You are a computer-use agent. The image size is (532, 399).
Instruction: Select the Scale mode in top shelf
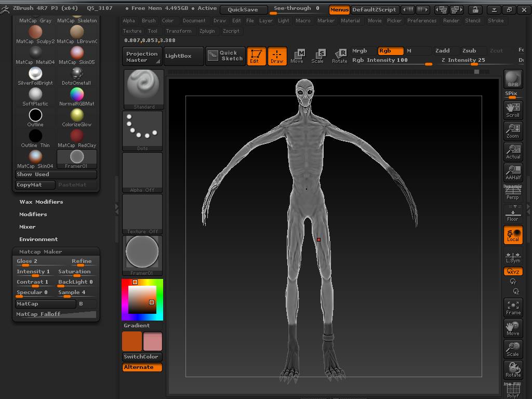click(317, 56)
